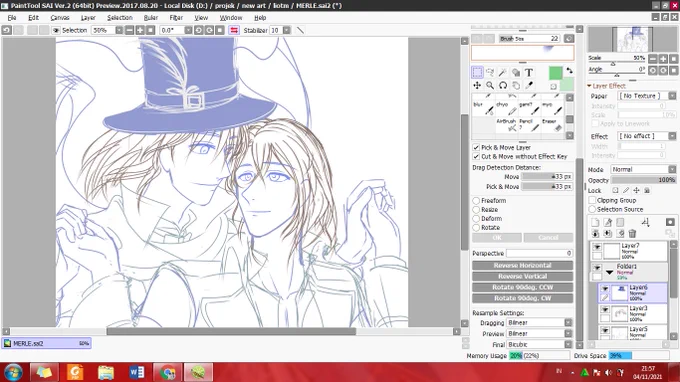
Task: Click the Reverse Vertical button
Action: (523, 276)
